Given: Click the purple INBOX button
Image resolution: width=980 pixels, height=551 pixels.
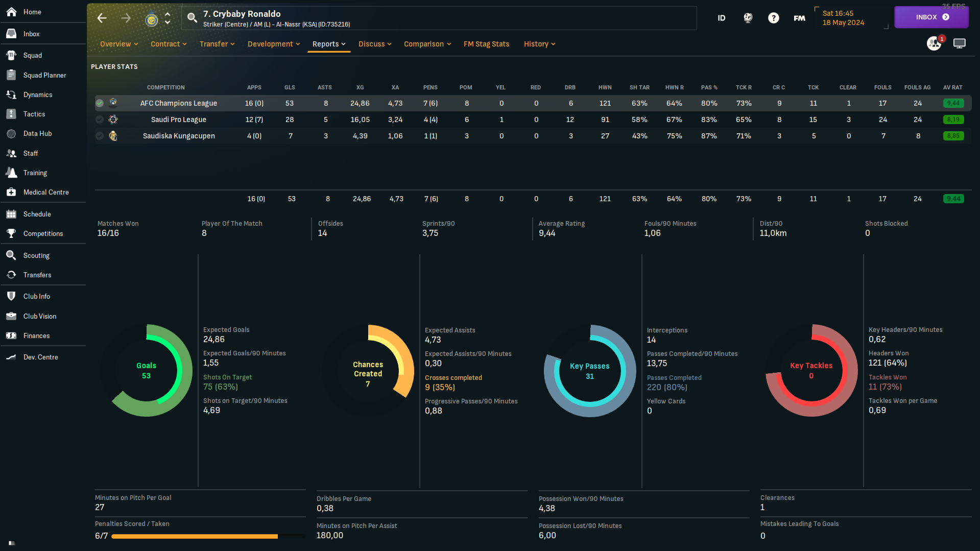Looking at the screenshot, I should pos(931,17).
